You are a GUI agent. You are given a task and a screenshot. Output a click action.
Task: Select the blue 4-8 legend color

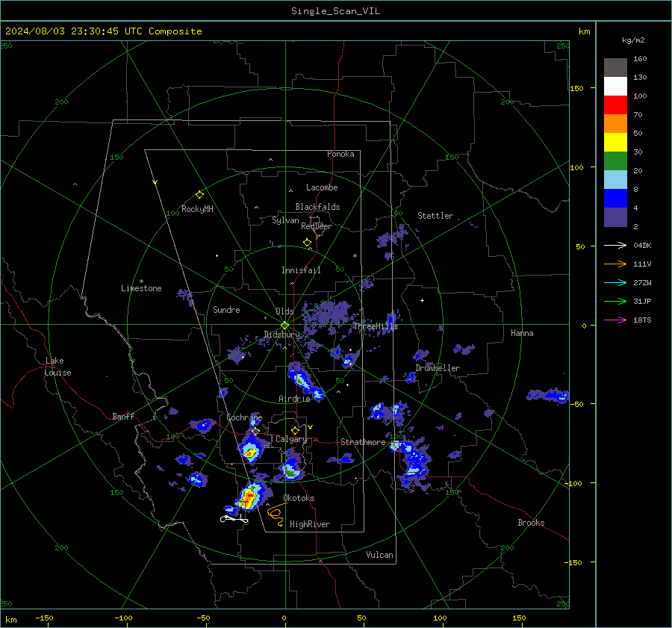(x=615, y=199)
